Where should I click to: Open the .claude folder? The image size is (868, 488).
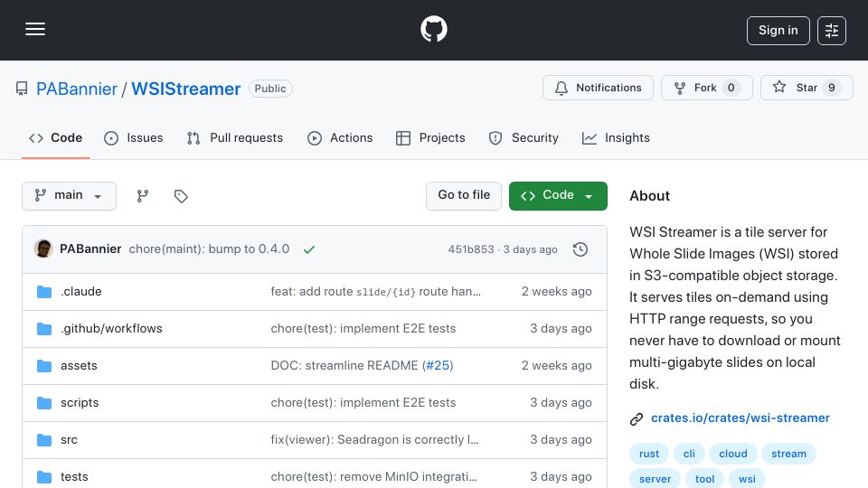coord(81,292)
